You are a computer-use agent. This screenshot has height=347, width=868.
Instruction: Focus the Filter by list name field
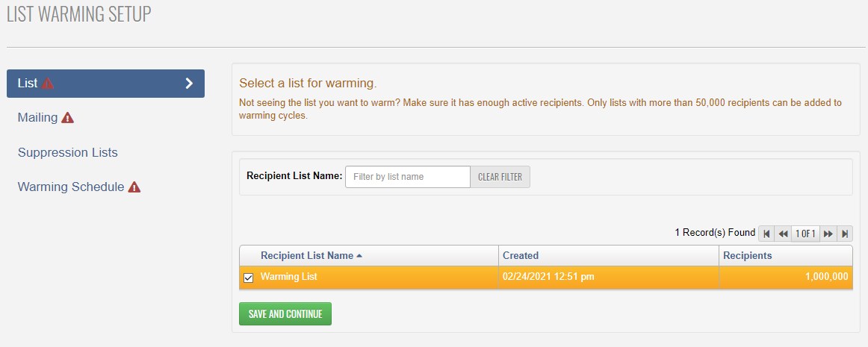pos(407,177)
